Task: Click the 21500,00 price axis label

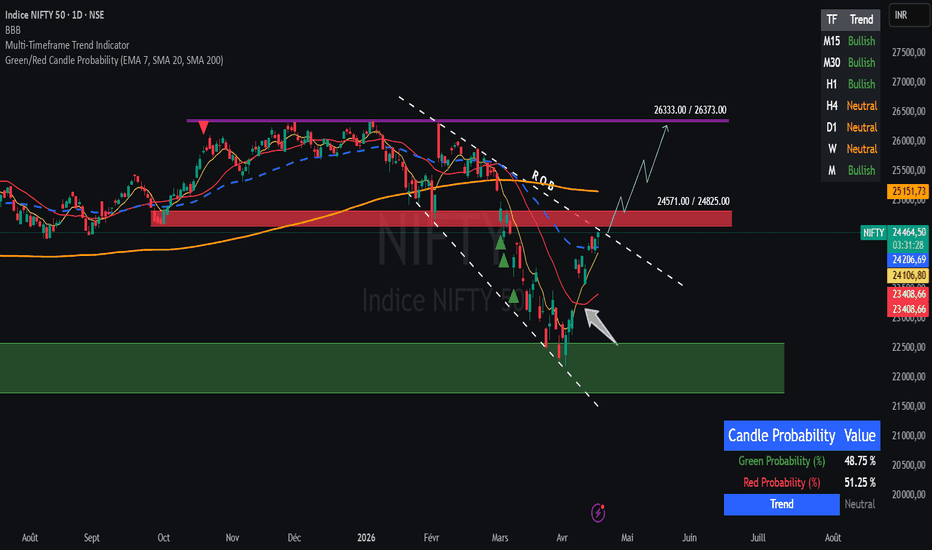Action: pos(909,406)
